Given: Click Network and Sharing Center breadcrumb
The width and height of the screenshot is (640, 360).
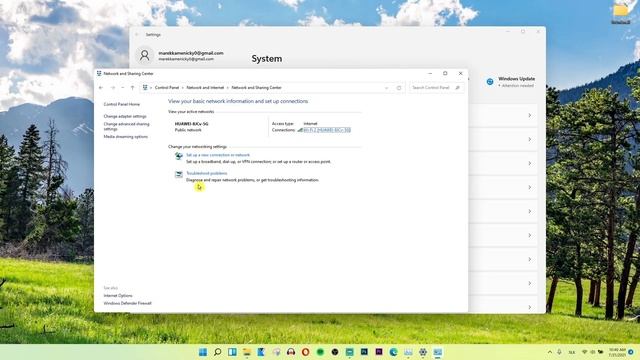Looking at the screenshot, I should pyautogui.click(x=257, y=88).
